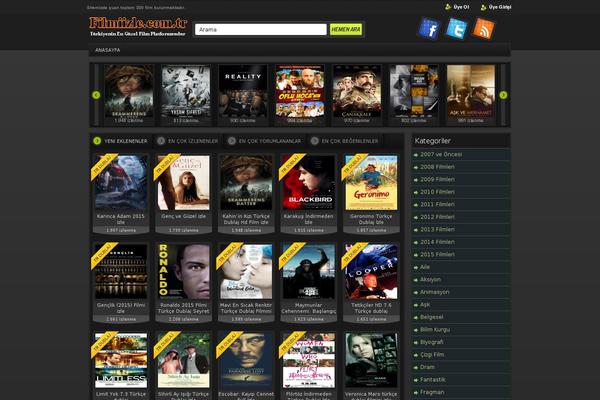The image size is (600, 400).
Task: Click the Üye Ol link
Action: (x=461, y=7)
